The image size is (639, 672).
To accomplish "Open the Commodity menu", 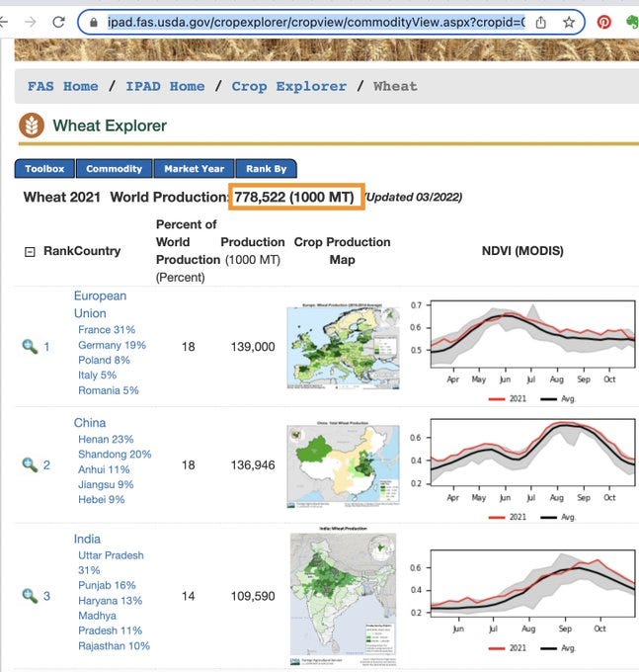I will tap(114, 168).
